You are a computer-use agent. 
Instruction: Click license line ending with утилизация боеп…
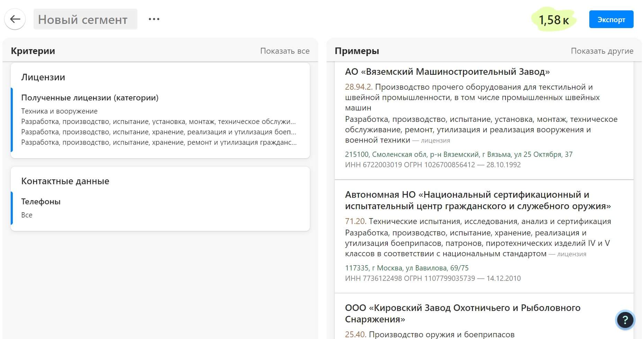[x=159, y=132]
